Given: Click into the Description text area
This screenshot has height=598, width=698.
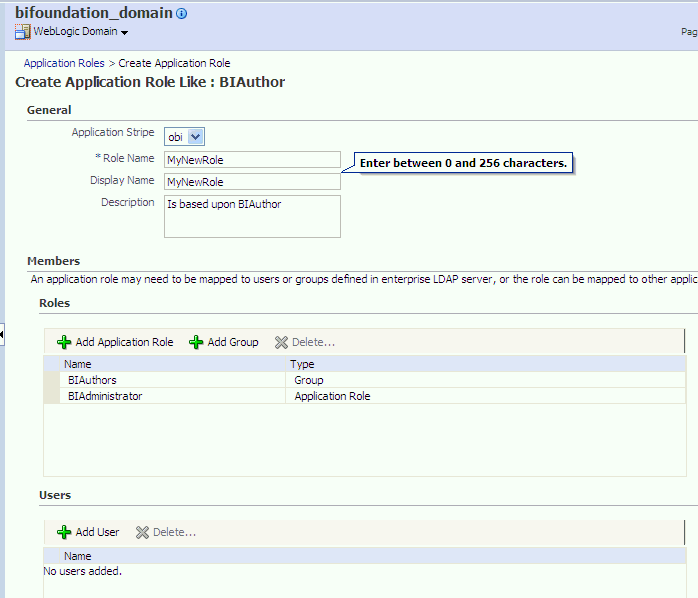Looking at the screenshot, I should click(x=252, y=216).
